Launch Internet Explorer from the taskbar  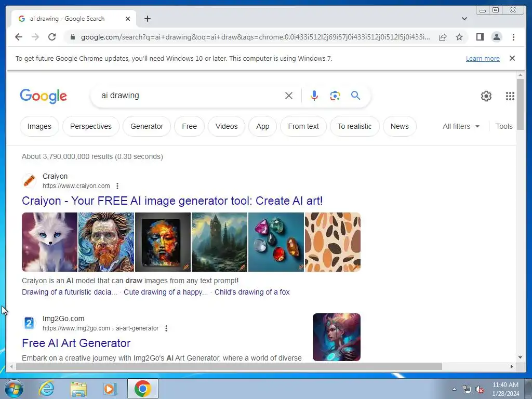tap(46, 389)
